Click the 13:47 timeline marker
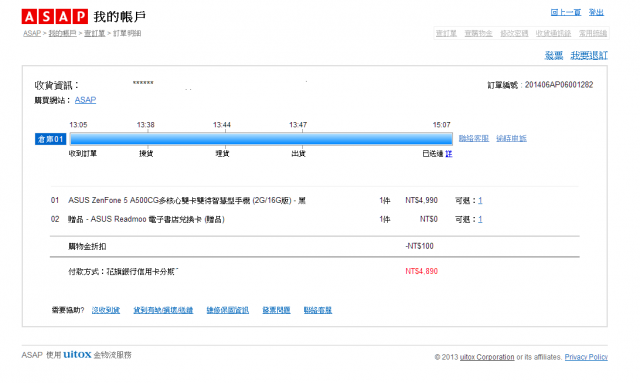The height and width of the screenshot is (383, 640). point(298,125)
